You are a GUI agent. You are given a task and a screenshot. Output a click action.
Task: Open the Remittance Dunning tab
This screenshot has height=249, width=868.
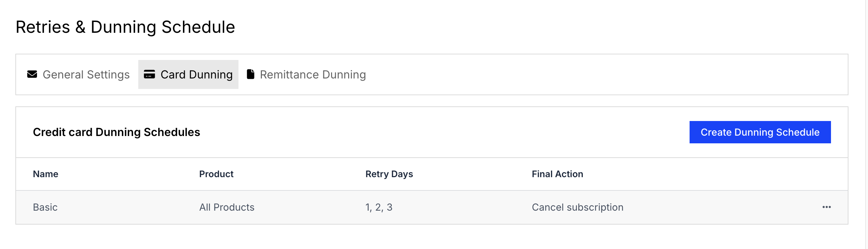306,74
